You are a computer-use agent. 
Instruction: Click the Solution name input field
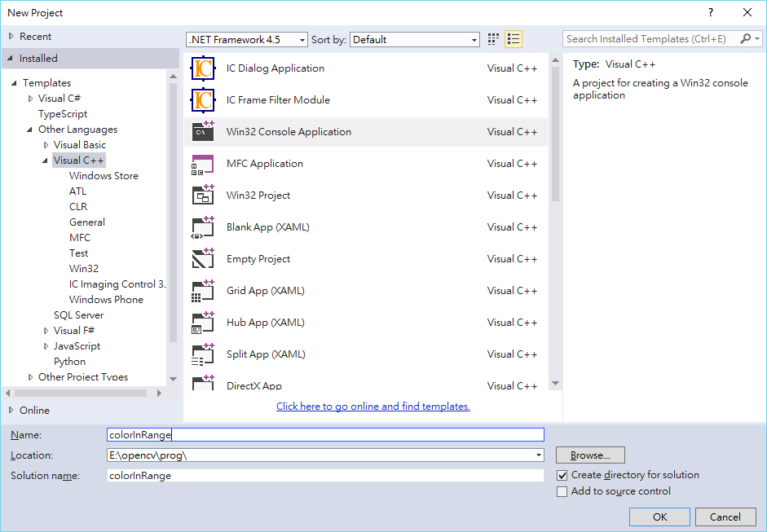point(325,476)
